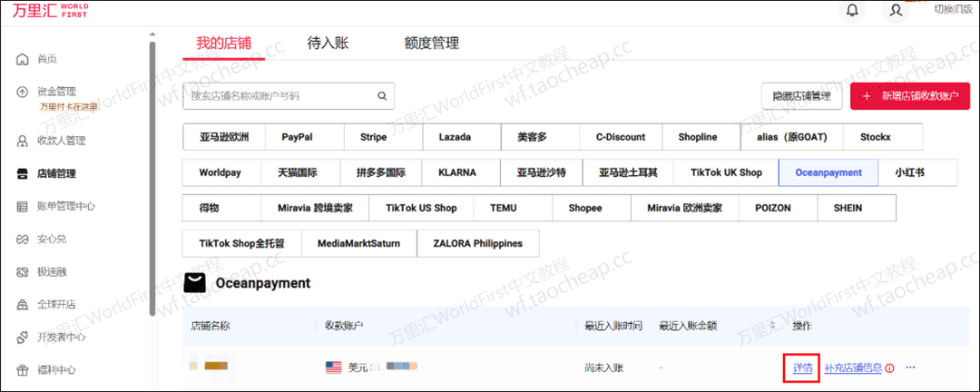Select the 美客多 platform filter
This screenshot has height=392, width=980.
pyautogui.click(x=541, y=137)
